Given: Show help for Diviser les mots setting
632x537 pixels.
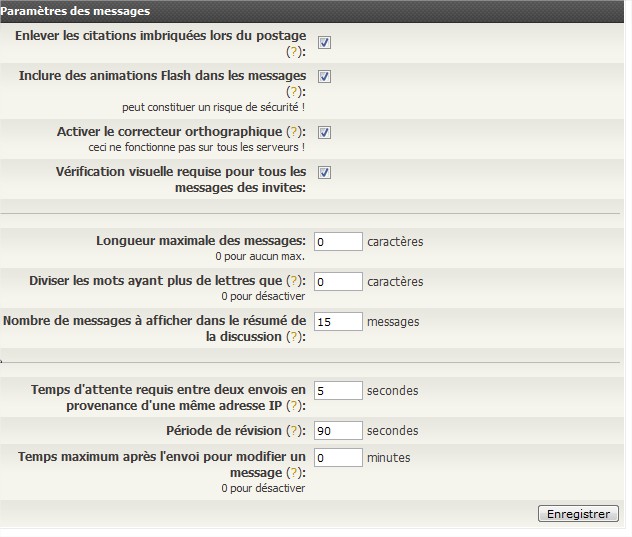Looking at the screenshot, I should (x=294, y=281).
